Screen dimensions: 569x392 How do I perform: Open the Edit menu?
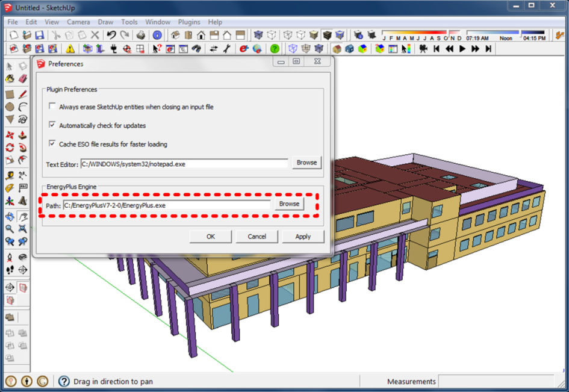pos(31,22)
